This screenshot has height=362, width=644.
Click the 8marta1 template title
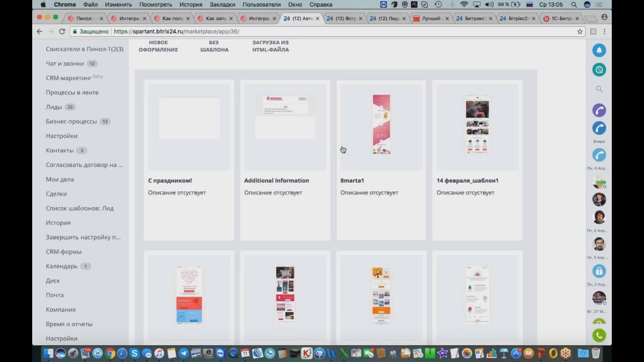pos(352,180)
